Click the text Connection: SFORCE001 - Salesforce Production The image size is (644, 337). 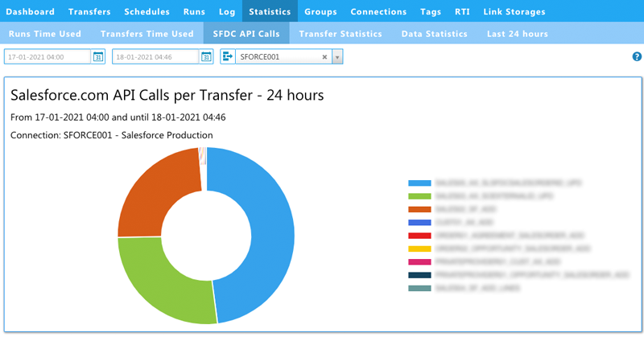coord(112,135)
